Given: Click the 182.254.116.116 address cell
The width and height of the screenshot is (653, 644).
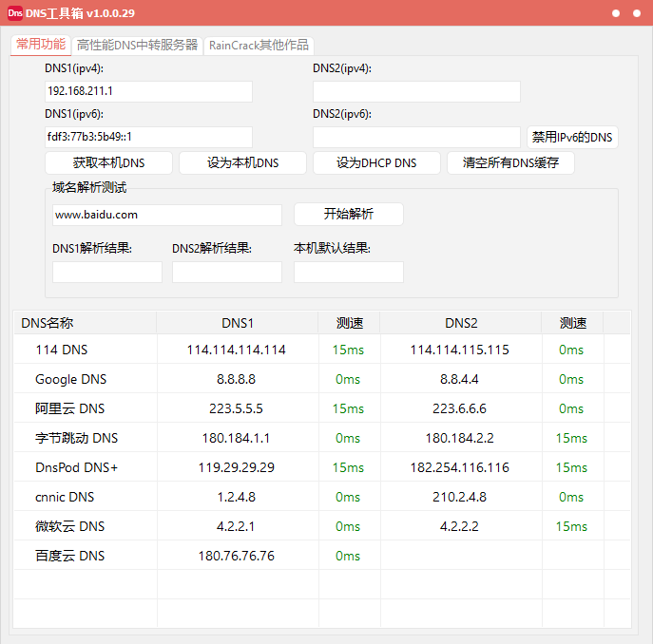Looking at the screenshot, I should click(x=460, y=467).
